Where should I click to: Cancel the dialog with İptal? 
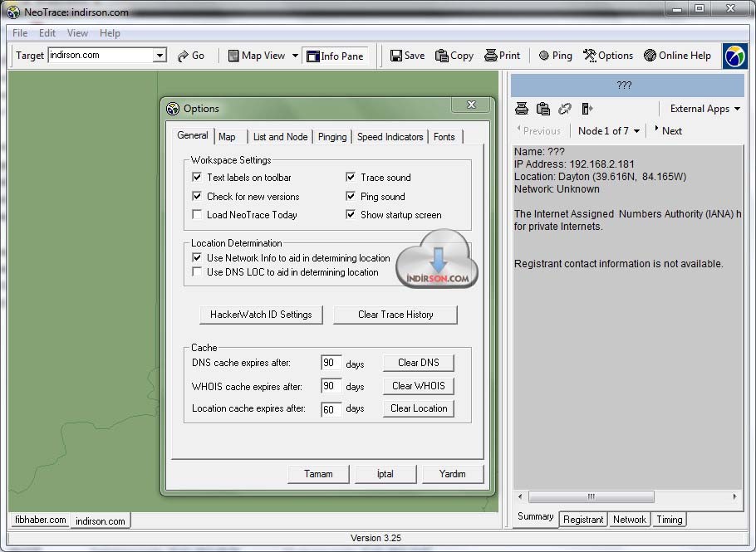385,474
